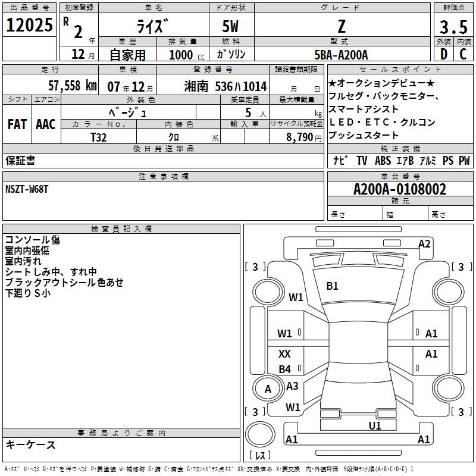Select the interior color クロ
The height and width of the screenshot is (476, 476).
(x=174, y=137)
